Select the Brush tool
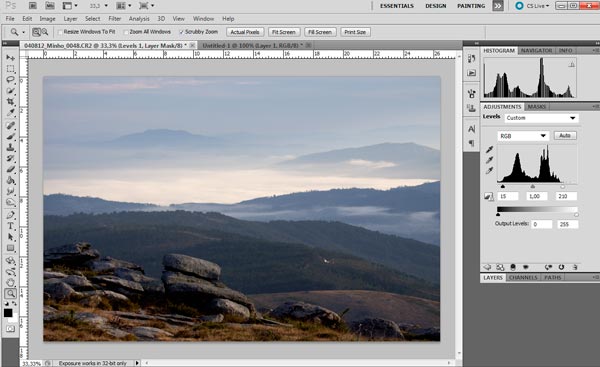600x367 pixels. 10,137
